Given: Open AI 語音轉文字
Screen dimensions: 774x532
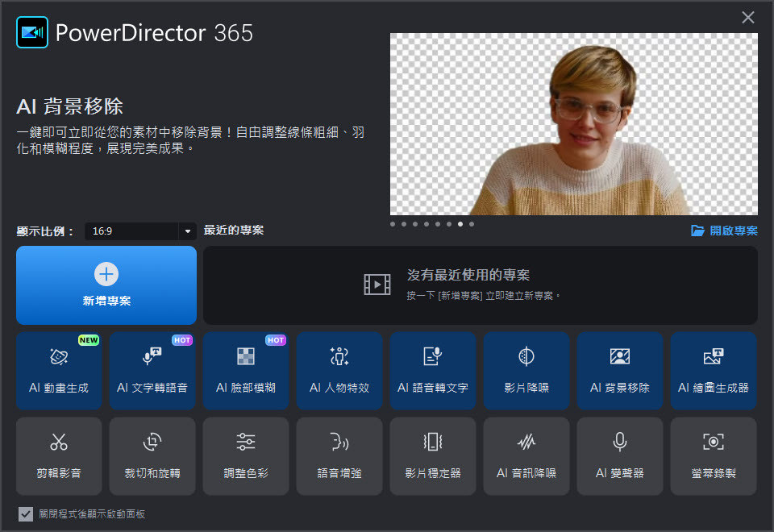Looking at the screenshot, I should pos(433,371).
